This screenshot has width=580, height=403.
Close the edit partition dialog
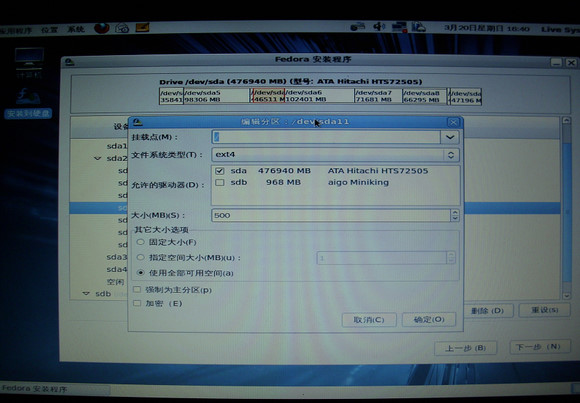tap(453, 122)
